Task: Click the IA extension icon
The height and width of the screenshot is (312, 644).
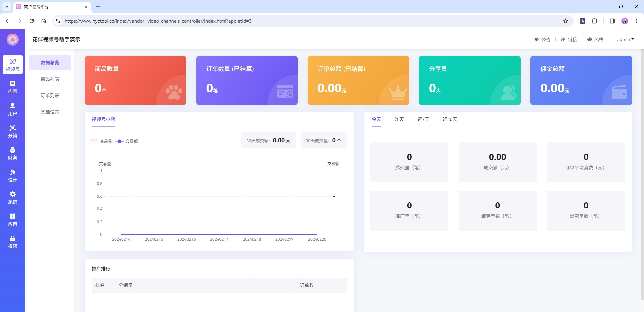Action: [x=582, y=21]
